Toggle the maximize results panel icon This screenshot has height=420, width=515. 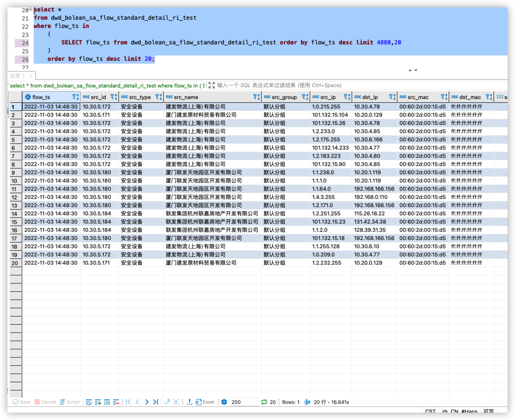point(211,85)
